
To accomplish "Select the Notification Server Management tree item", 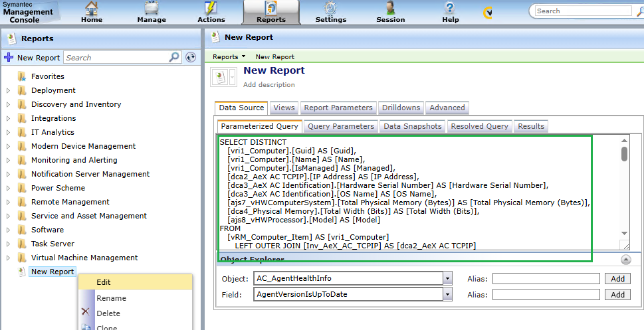I will coord(90,174).
